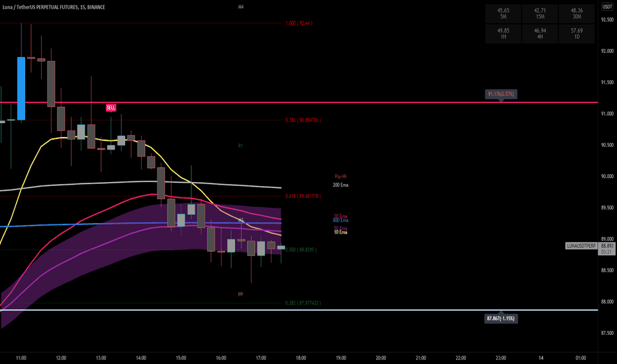
Task: Click the 01:00 time axis label
Action: [581, 357]
